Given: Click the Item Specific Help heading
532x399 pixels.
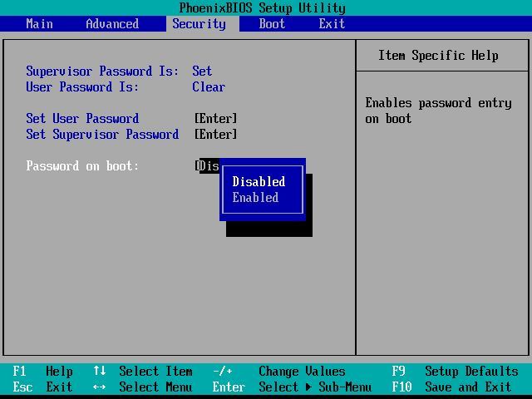Looking at the screenshot, I should [x=438, y=56].
